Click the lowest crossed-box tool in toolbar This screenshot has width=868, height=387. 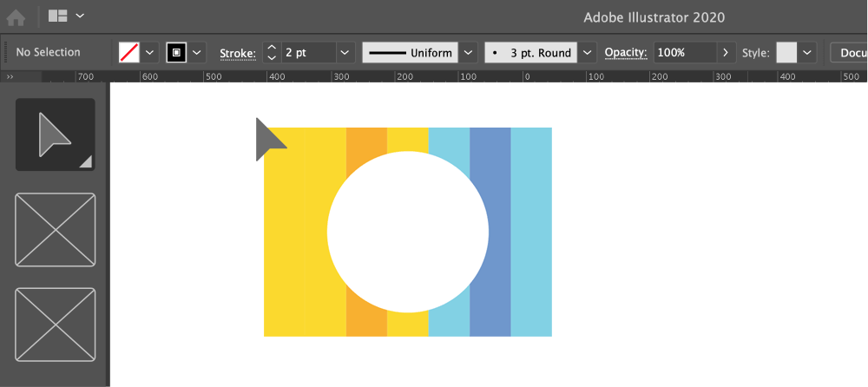pos(56,325)
